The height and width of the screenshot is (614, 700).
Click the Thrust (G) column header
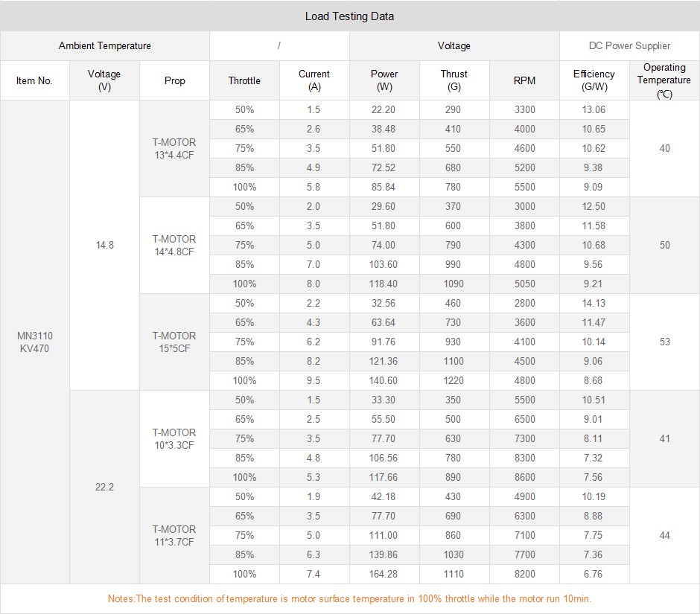pyautogui.click(x=454, y=80)
